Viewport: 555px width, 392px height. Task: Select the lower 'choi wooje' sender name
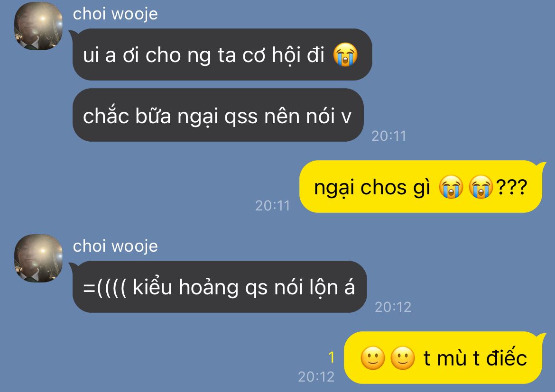pos(115,246)
